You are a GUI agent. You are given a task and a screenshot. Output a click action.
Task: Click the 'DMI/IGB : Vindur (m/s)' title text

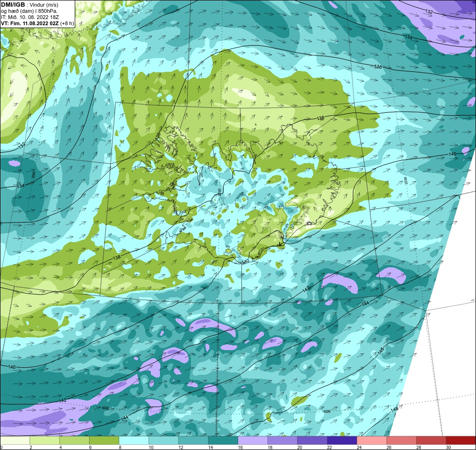(x=30, y=5)
